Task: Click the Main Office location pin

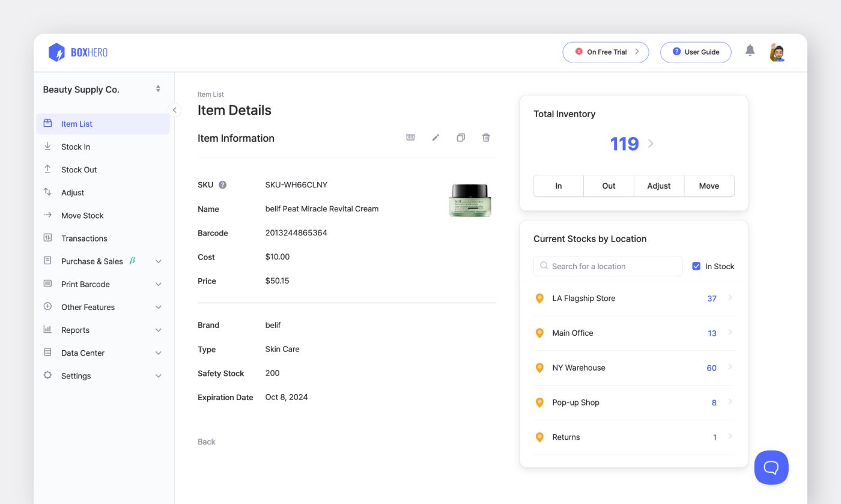Action: (539, 333)
